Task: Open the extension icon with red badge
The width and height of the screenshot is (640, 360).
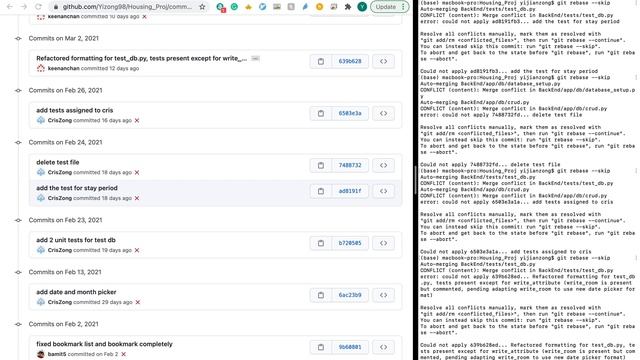Action: 221,7
